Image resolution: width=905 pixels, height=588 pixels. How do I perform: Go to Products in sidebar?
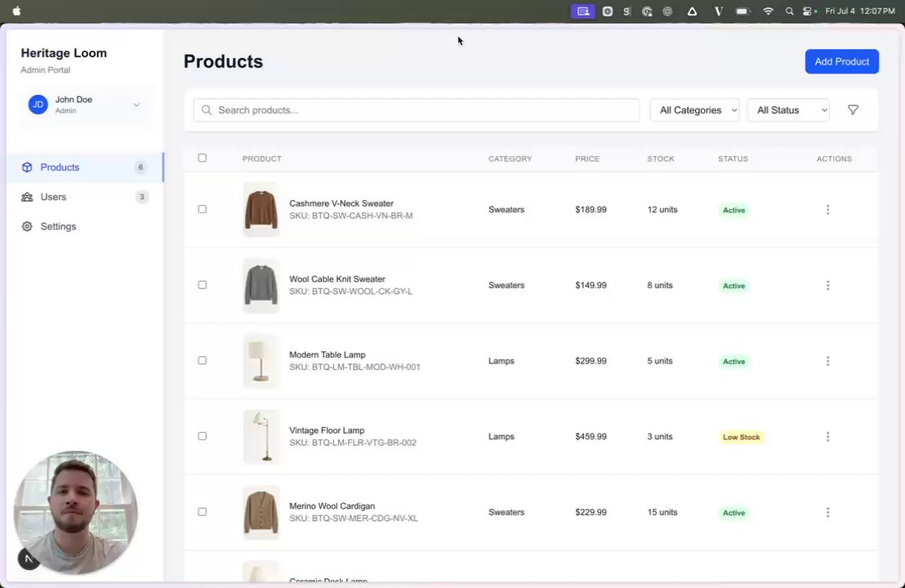85,167
